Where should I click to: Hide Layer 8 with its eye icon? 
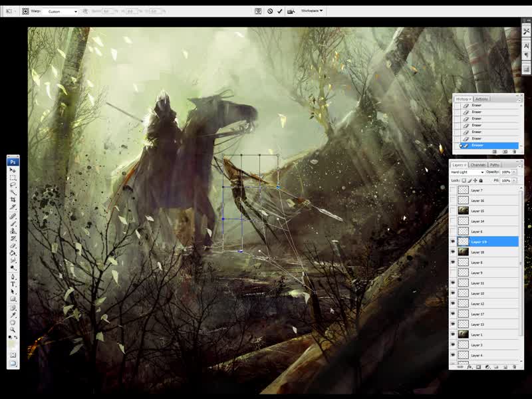[453, 262]
